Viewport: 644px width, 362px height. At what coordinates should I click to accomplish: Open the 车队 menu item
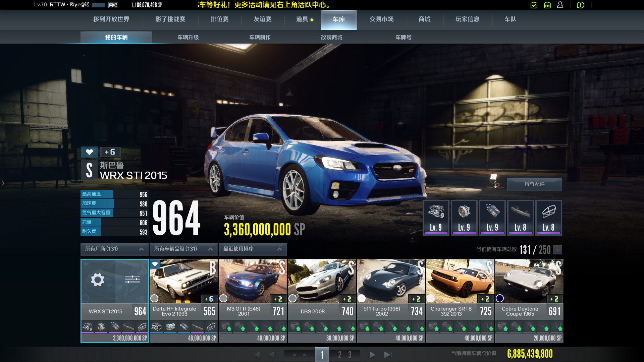(x=511, y=19)
